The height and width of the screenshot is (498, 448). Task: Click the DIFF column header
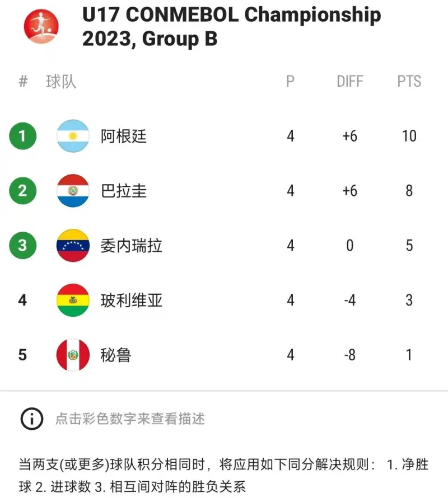click(x=350, y=81)
